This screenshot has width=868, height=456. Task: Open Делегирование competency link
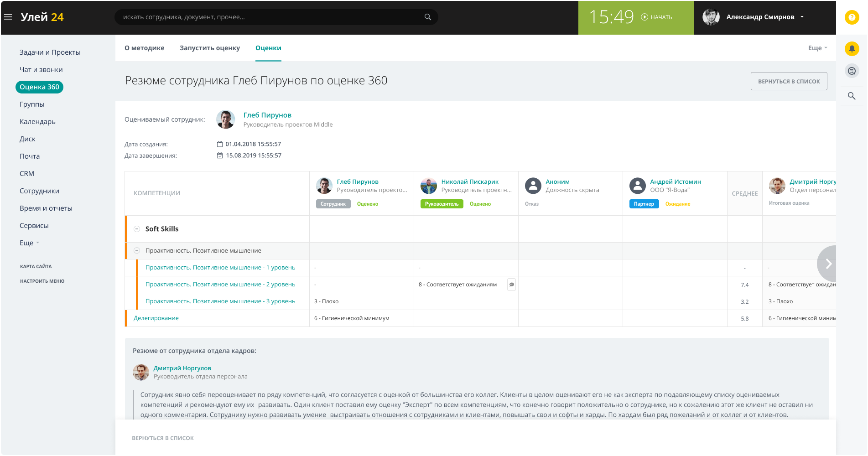156,318
